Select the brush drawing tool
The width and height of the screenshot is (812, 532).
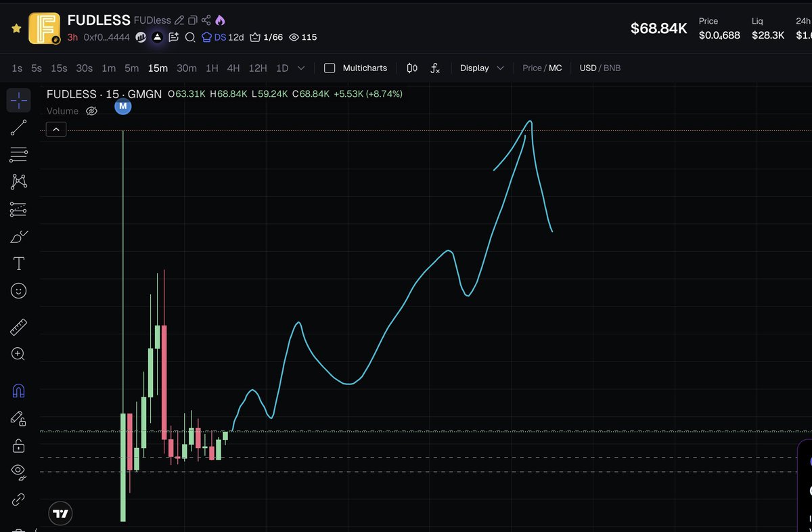[x=18, y=237]
